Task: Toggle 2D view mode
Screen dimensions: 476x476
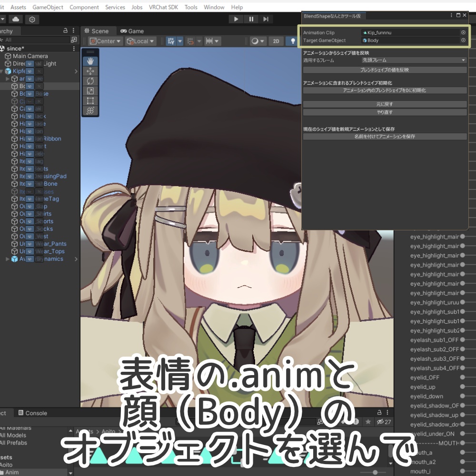Action: [276, 41]
